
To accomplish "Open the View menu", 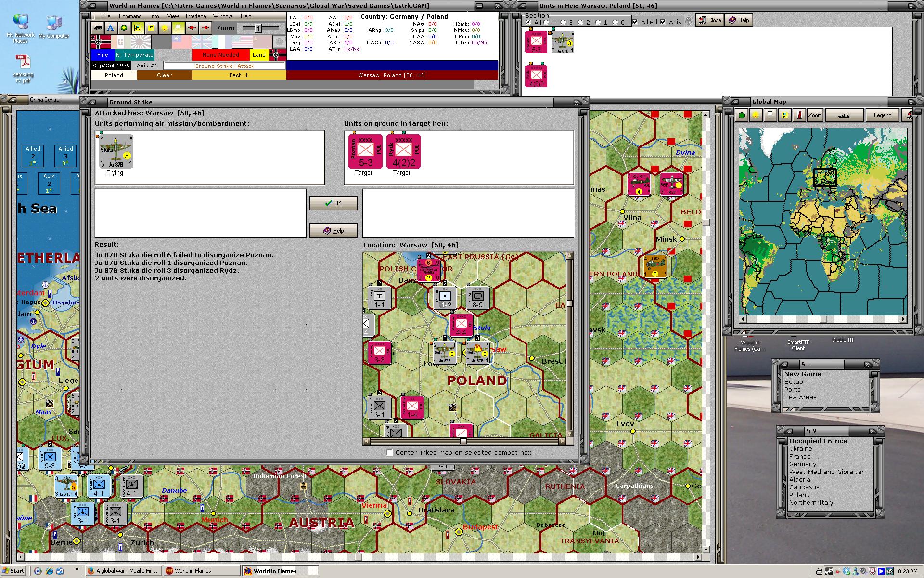I will [173, 16].
